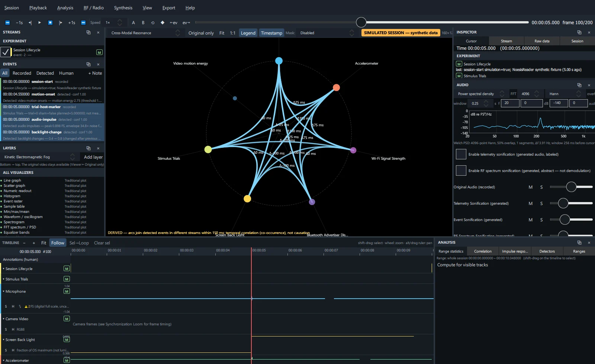Switch to the Correlation analysis tab

[x=483, y=251]
